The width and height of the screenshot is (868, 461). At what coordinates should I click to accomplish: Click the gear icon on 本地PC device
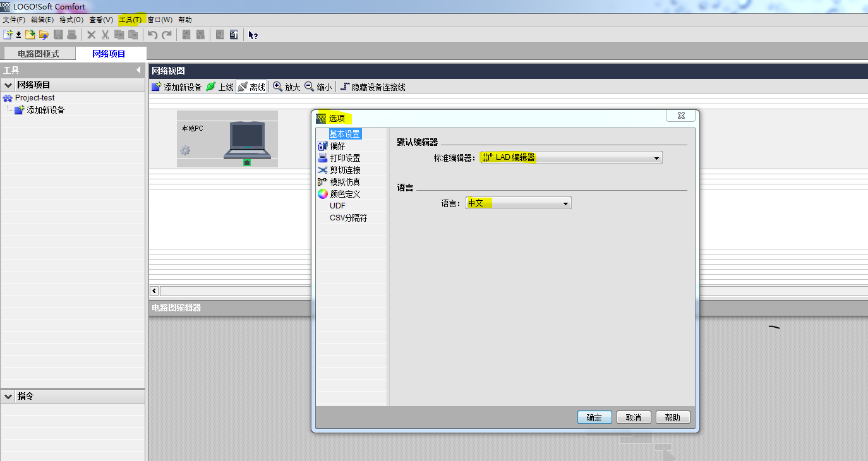click(185, 150)
